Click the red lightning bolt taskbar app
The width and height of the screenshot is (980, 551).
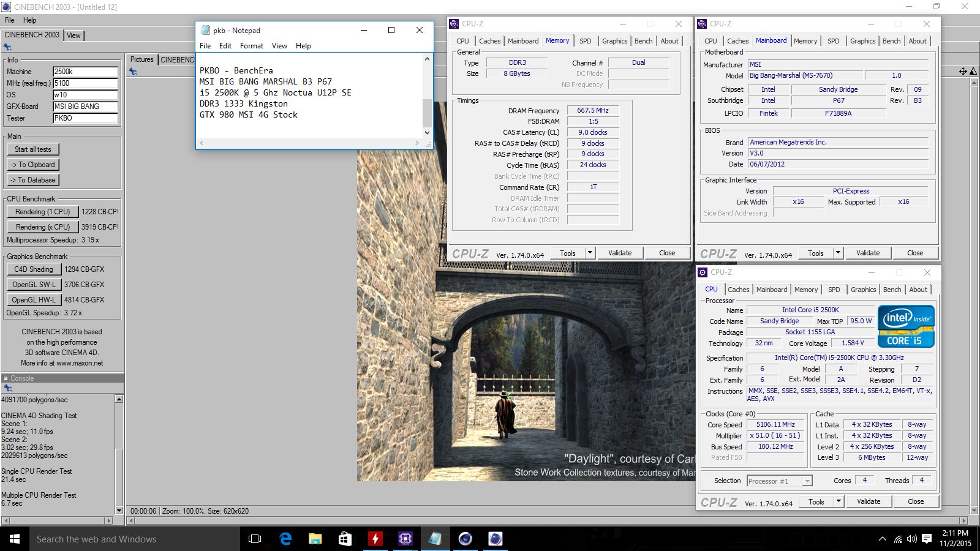375,539
